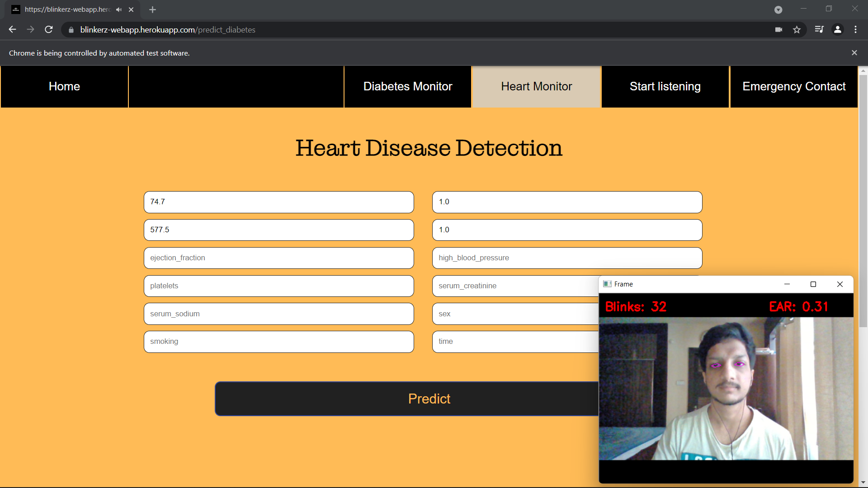Click the high_blood_pressure input field
Image resolution: width=868 pixels, height=488 pixels.
pos(566,258)
